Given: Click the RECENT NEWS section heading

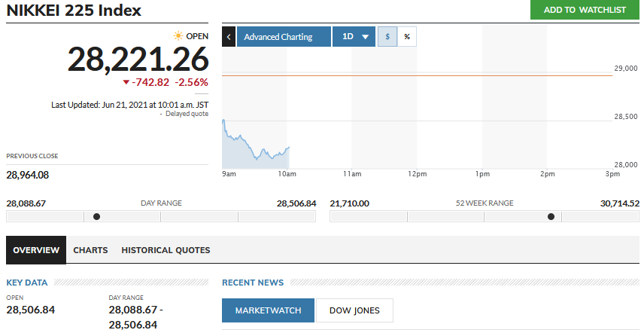Looking at the screenshot, I should [253, 283].
